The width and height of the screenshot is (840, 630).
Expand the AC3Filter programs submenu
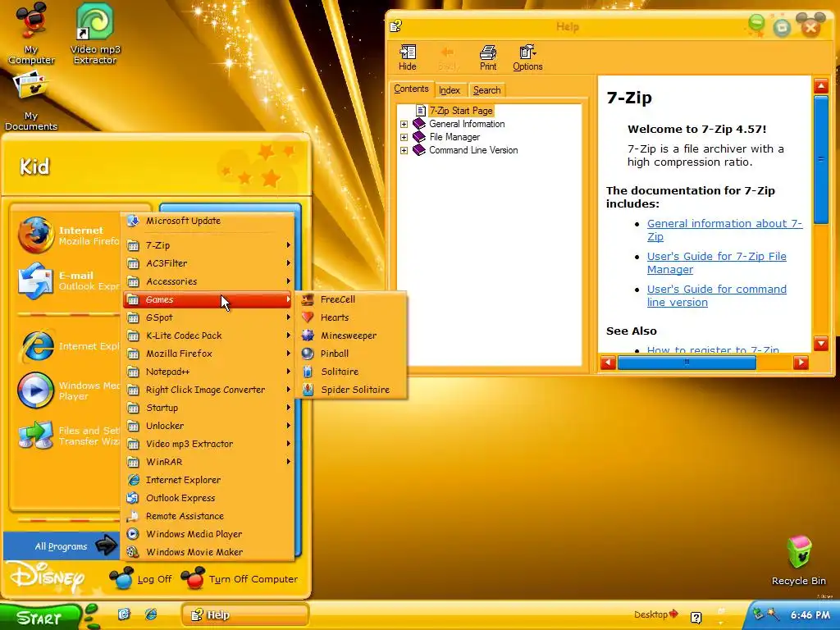209,263
